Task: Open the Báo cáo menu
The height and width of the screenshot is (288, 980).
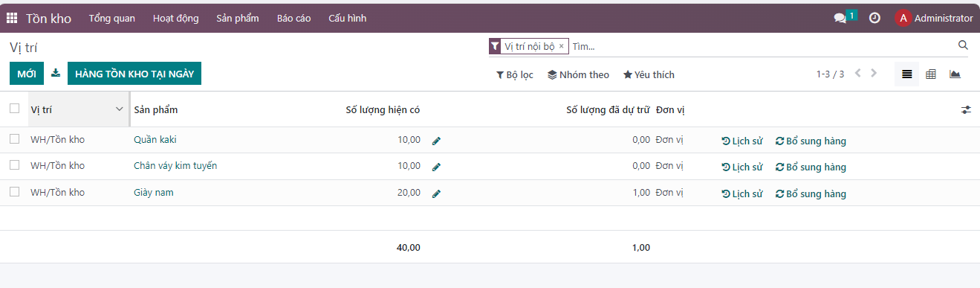Action: (x=293, y=18)
